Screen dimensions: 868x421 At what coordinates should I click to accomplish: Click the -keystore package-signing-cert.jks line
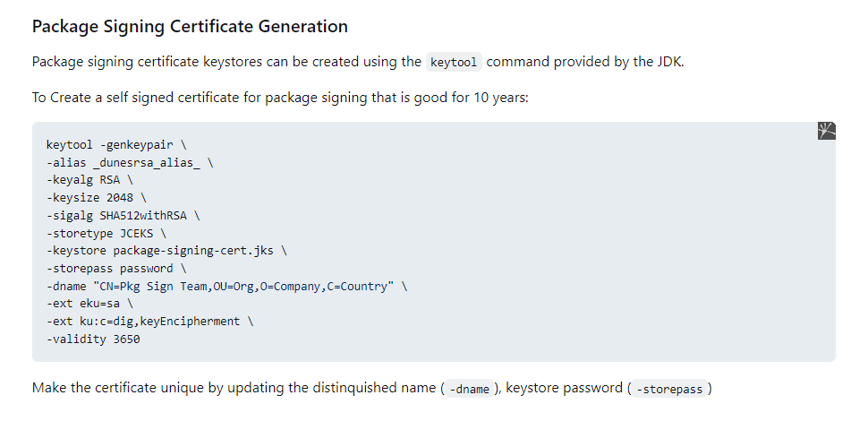click(166, 251)
